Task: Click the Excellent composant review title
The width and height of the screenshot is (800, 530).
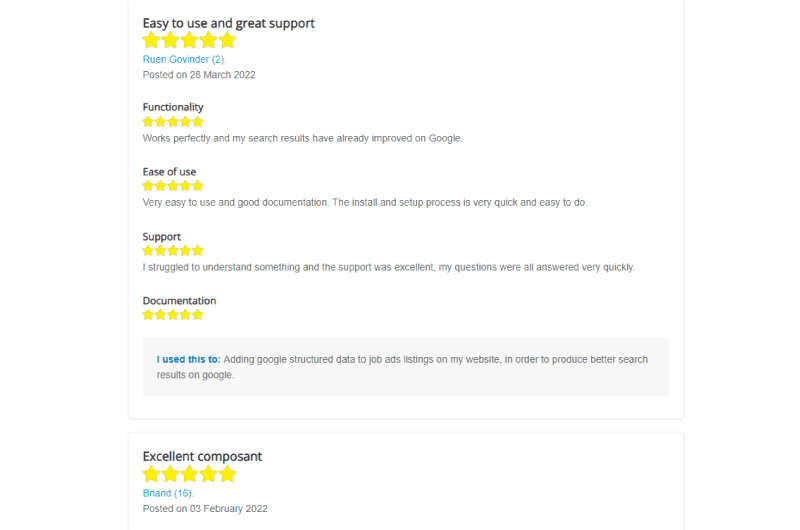Action: click(x=202, y=456)
